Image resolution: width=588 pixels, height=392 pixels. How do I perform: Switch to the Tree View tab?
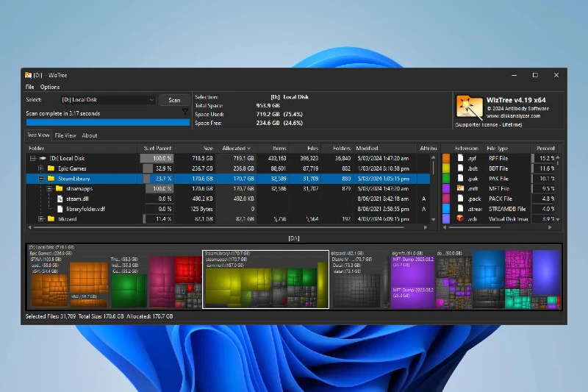pos(38,135)
